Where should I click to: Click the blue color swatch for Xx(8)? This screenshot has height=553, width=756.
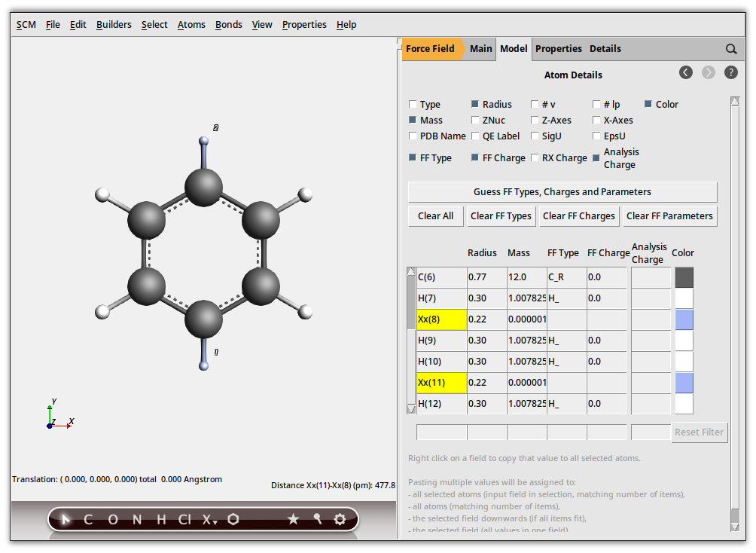click(683, 319)
